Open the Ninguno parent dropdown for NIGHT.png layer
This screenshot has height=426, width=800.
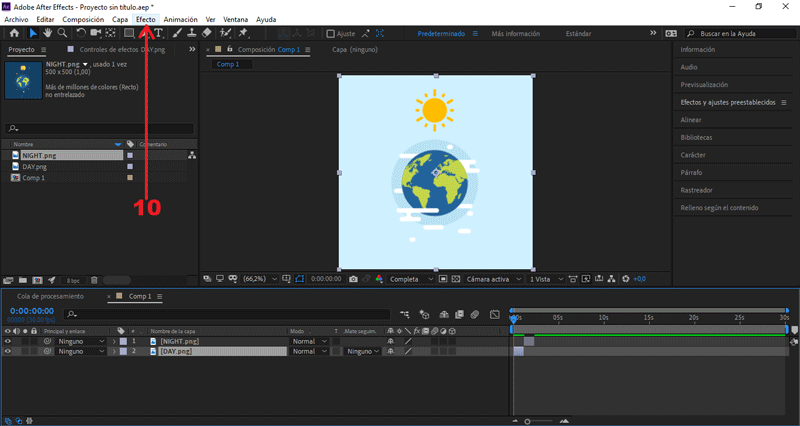coord(81,341)
